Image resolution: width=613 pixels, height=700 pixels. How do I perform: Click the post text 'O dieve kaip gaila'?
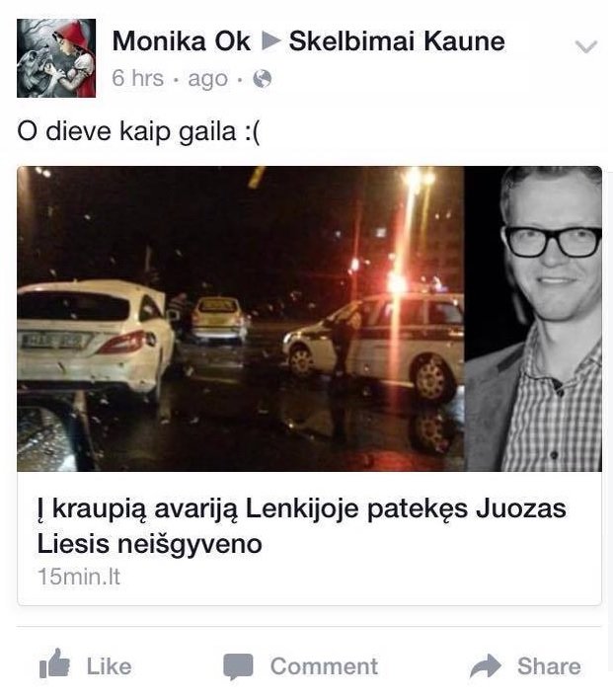pyautogui.click(x=138, y=131)
